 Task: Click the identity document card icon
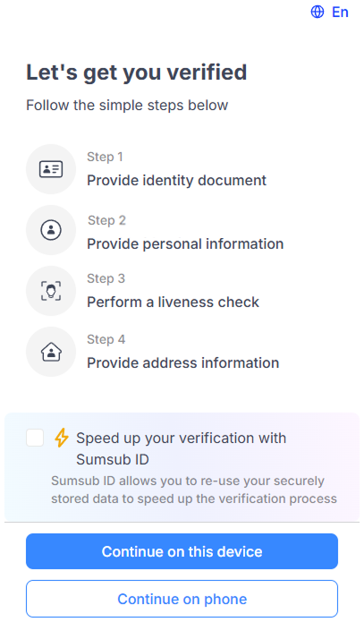pyautogui.click(x=51, y=169)
